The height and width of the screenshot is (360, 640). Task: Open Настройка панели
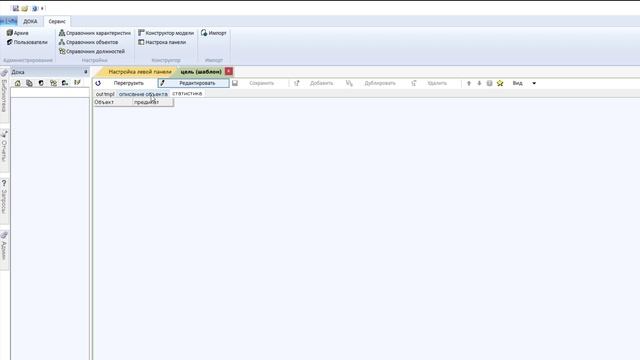tap(162, 42)
